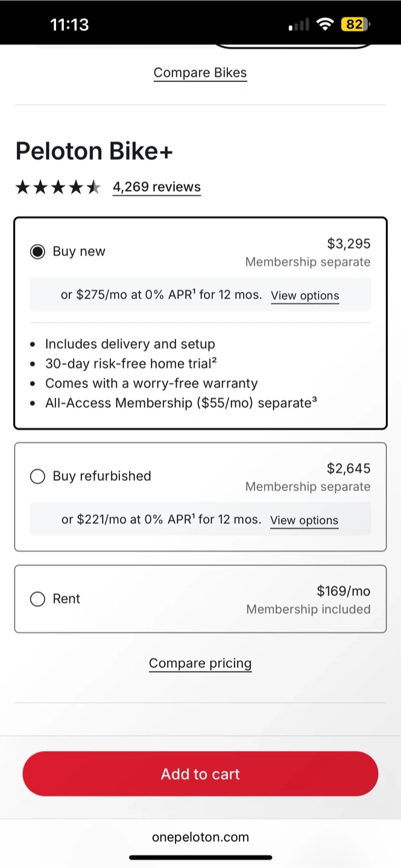Image resolution: width=401 pixels, height=868 pixels.
Task: Tap the cellular signal bars icon
Action: coord(299,25)
